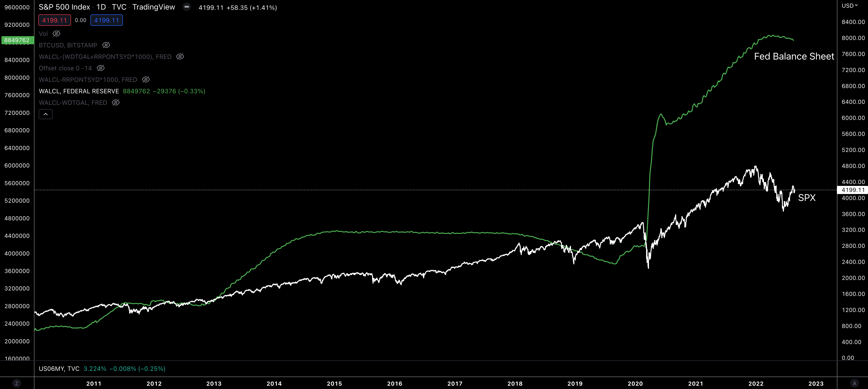
Task: Unhide the BTCUSD, BITSTAMP series
Action: tap(106, 45)
